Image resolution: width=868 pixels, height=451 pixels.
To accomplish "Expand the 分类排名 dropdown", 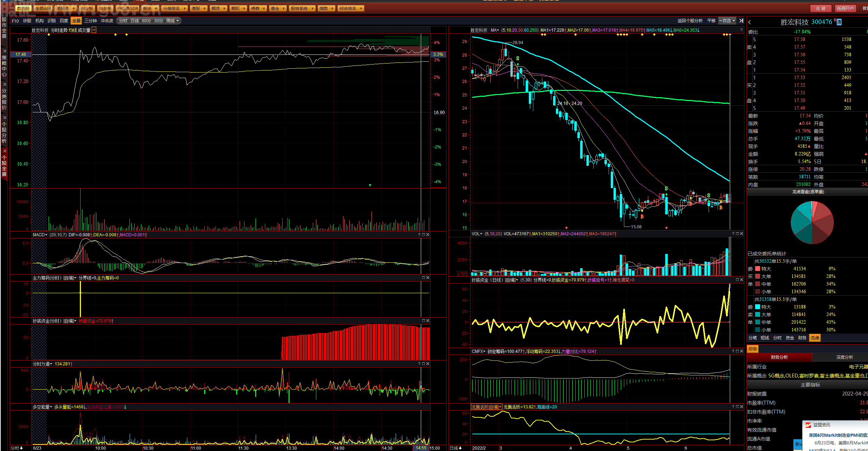I will [185, 8].
